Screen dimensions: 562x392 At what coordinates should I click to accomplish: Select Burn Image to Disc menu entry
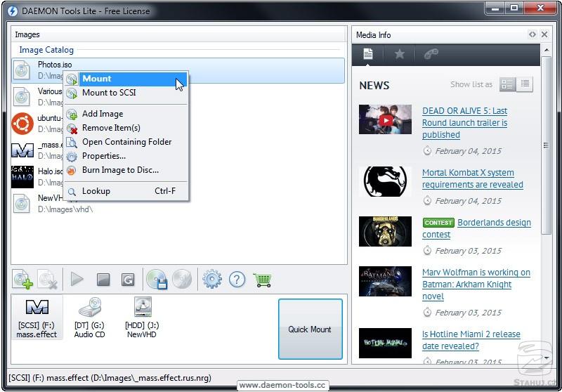(120, 170)
